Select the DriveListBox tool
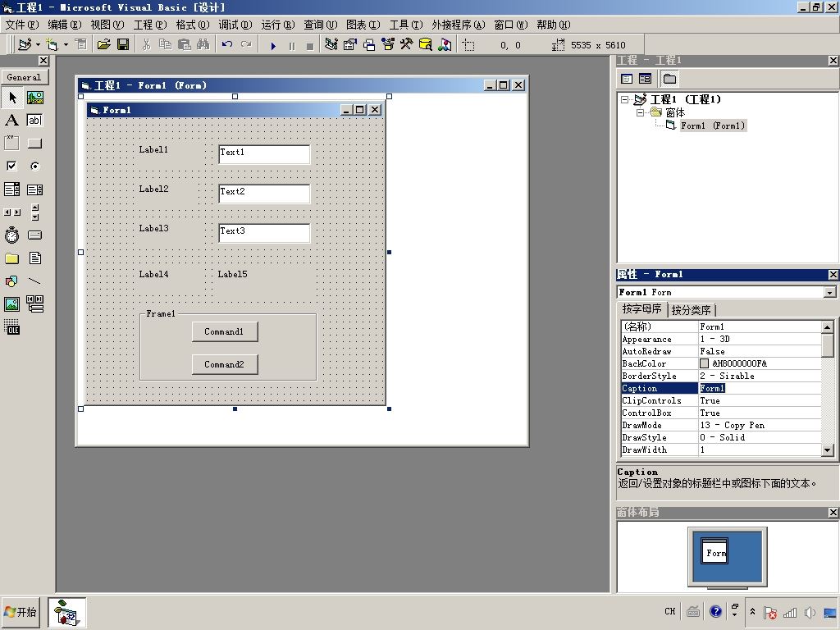The height and width of the screenshot is (630, 840). pyautogui.click(x=34, y=235)
